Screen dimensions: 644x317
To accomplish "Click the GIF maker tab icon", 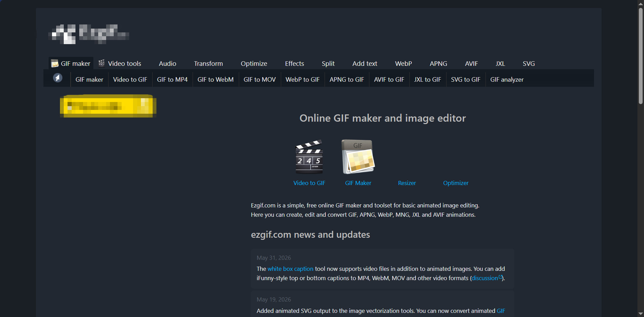I will [54, 63].
